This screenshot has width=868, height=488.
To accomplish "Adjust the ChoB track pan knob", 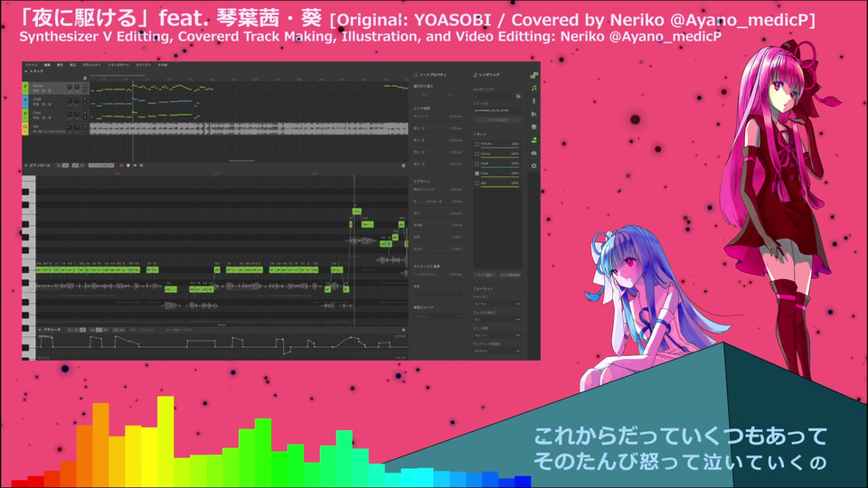I will click(77, 100).
